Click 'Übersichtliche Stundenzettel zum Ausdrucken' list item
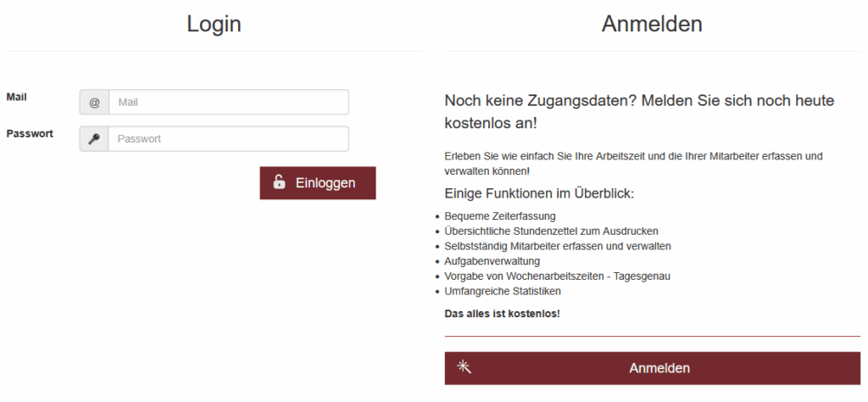The image size is (868, 402). click(551, 231)
